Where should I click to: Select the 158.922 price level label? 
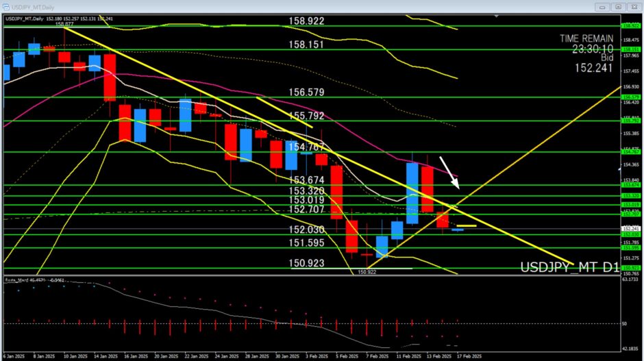point(306,21)
